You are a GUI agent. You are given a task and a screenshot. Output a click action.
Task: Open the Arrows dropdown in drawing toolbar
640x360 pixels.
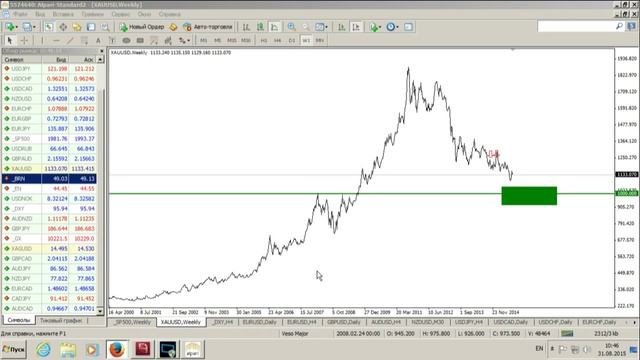pos(184,40)
